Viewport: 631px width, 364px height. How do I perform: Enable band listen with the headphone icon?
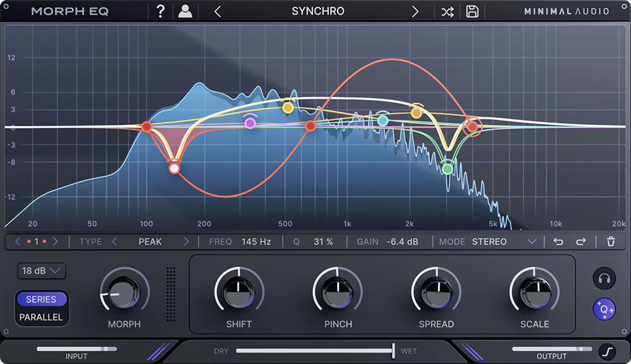(x=604, y=279)
